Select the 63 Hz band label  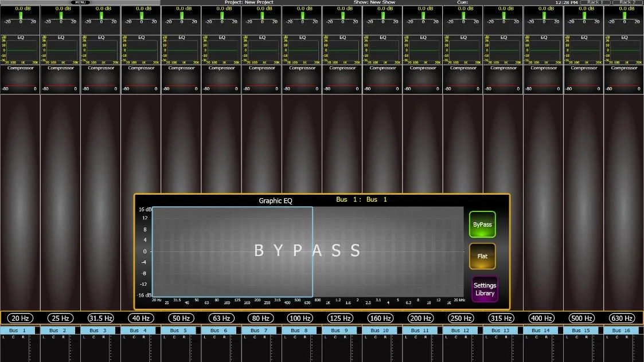221,318
